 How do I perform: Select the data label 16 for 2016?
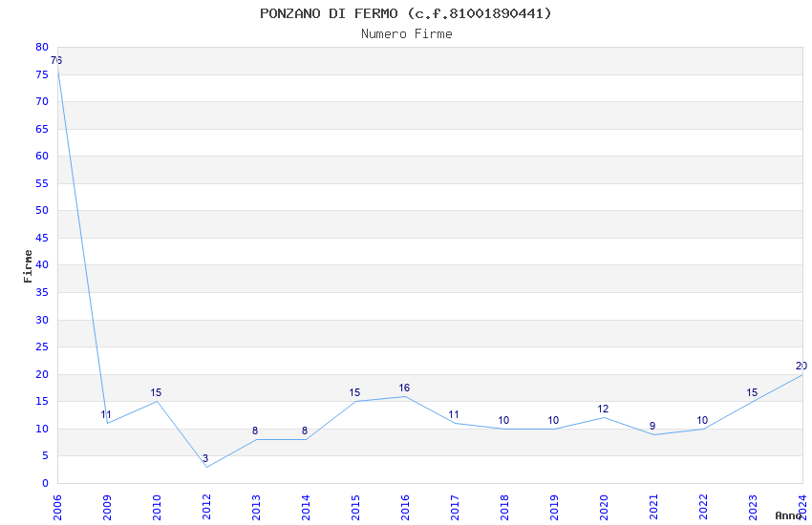[404, 388]
